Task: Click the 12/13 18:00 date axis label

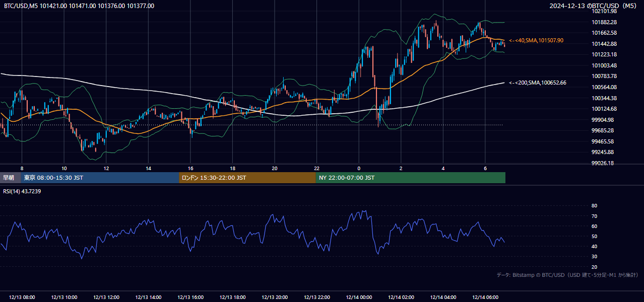Action: pyautogui.click(x=233, y=297)
